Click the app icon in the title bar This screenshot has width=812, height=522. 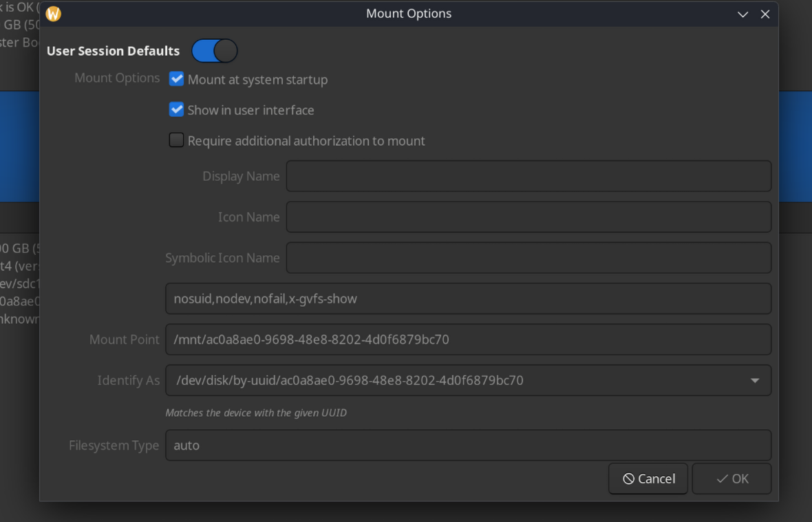(53, 14)
